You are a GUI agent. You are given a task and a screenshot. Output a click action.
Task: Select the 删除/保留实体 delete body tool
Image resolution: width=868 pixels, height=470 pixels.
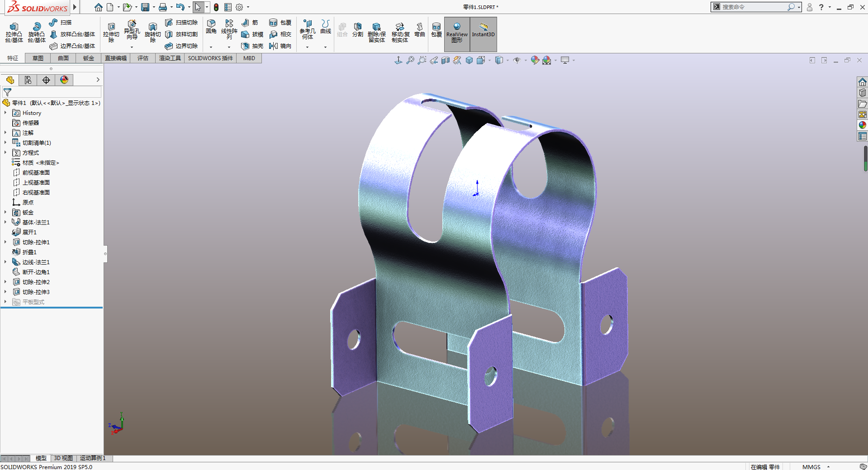tap(376, 33)
